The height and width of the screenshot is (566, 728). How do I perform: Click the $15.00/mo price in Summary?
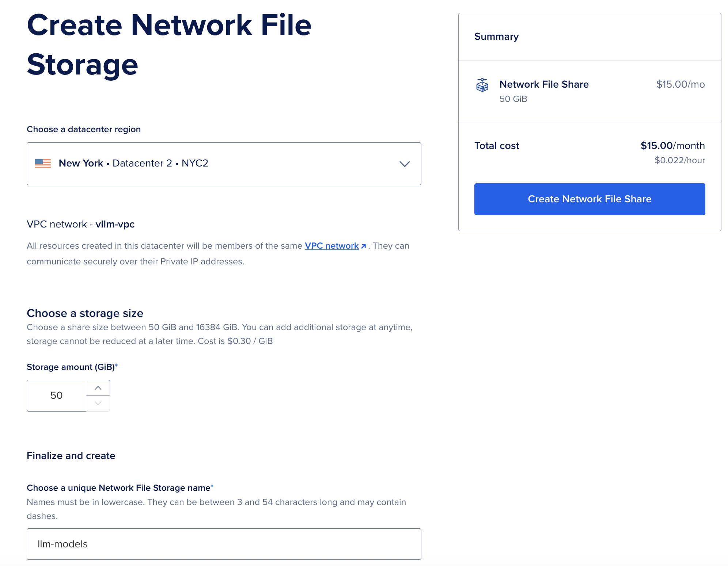[680, 84]
